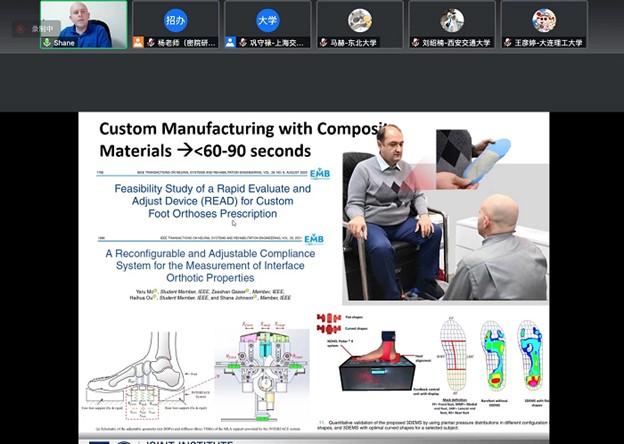Screen dimensions: 624x444
Task: Click the black pressure box with red foot
Action: (376, 361)
